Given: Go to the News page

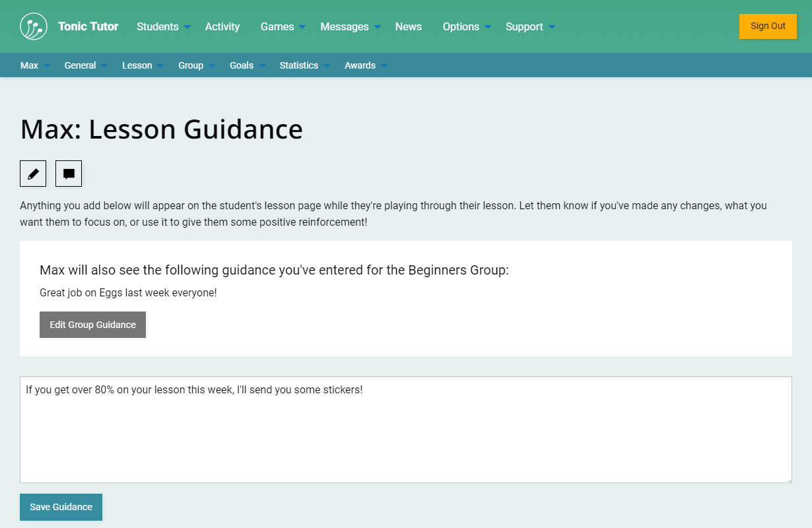Looking at the screenshot, I should pyautogui.click(x=408, y=26).
